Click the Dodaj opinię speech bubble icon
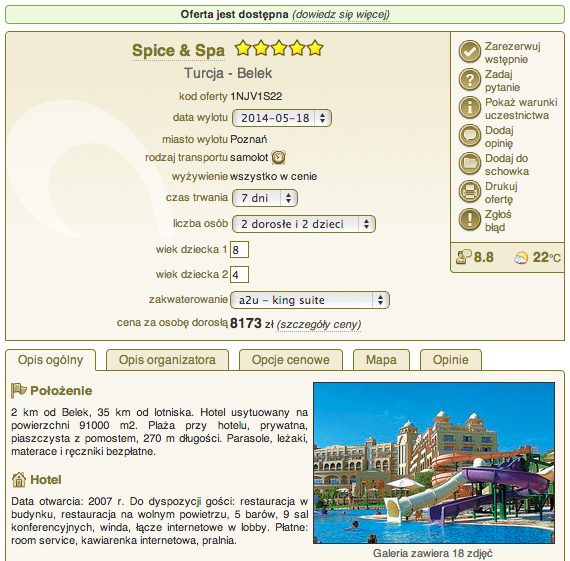The height and width of the screenshot is (561, 570). click(469, 136)
